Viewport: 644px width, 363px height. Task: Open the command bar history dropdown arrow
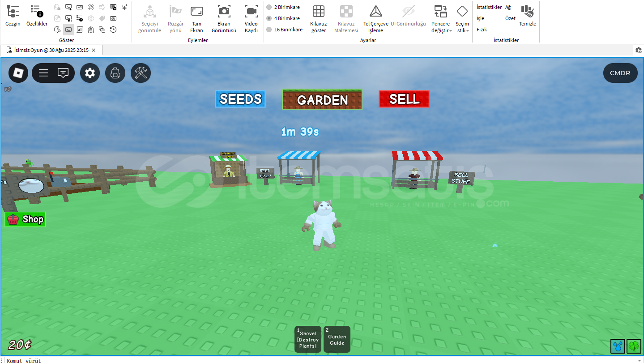pyautogui.click(x=639, y=360)
